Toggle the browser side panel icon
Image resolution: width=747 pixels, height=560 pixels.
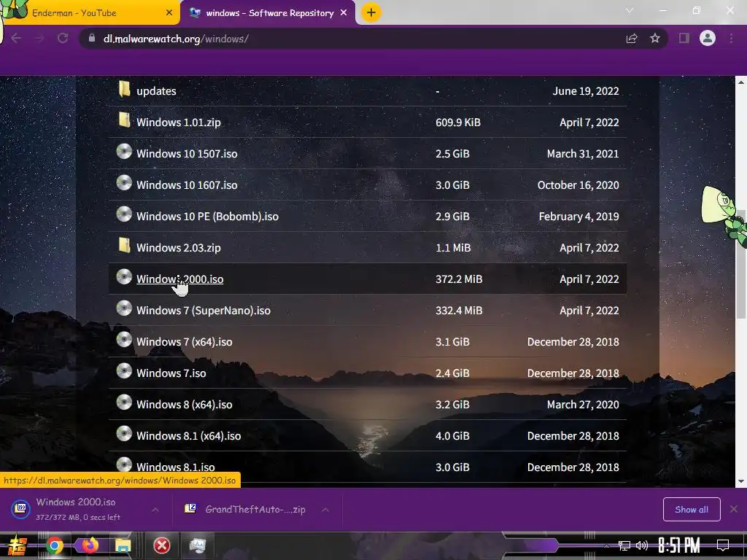click(684, 38)
